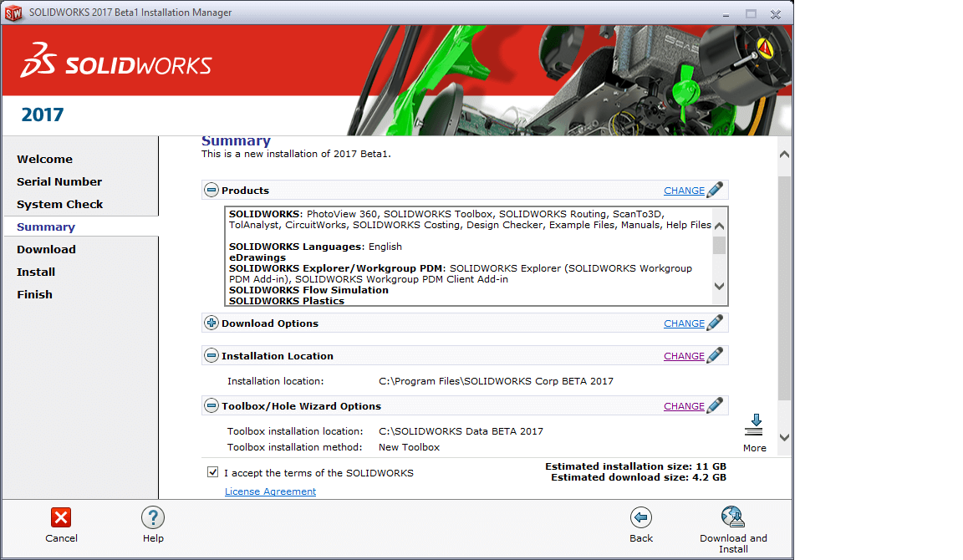Open the Finish step in the sidebar
The width and height of the screenshot is (963, 560).
click(34, 295)
